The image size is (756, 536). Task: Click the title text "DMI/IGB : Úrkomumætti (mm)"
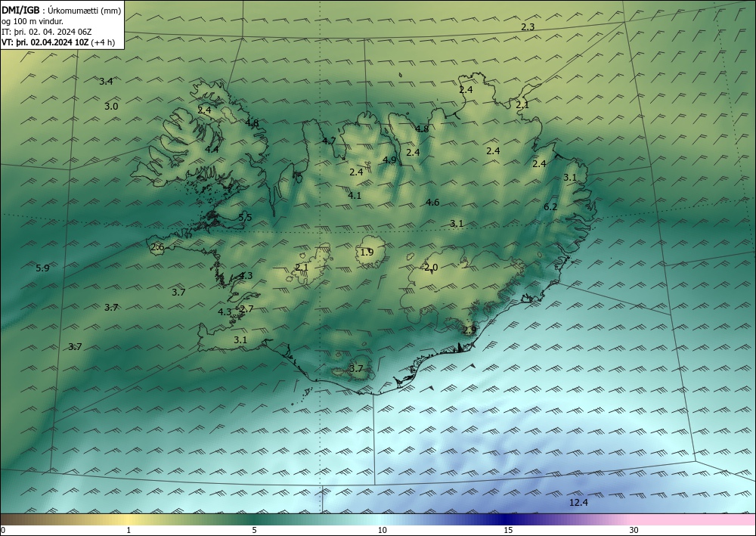point(61,11)
